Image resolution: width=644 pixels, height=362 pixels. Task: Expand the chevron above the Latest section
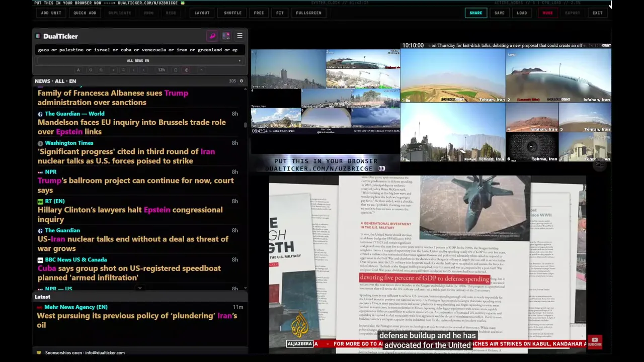point(140,288)
